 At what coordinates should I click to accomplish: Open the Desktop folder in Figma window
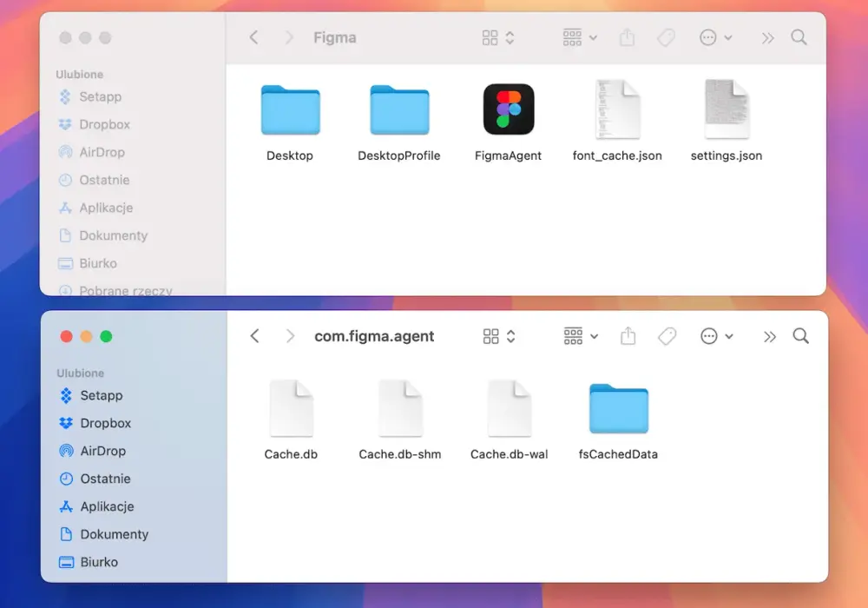(x=290, y=109)
